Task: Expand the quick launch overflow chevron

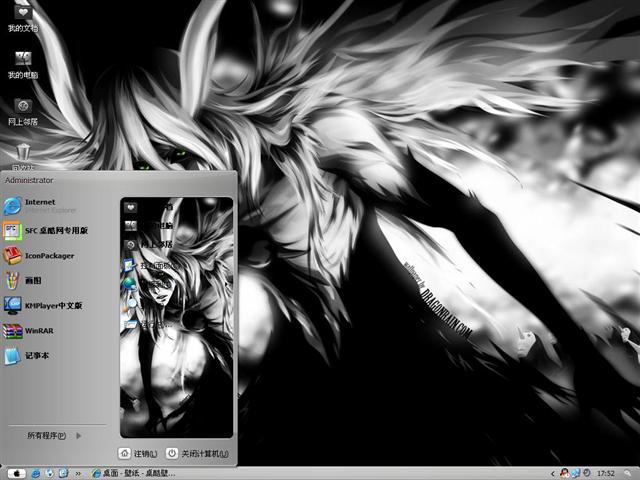Action: pos(78,474)
